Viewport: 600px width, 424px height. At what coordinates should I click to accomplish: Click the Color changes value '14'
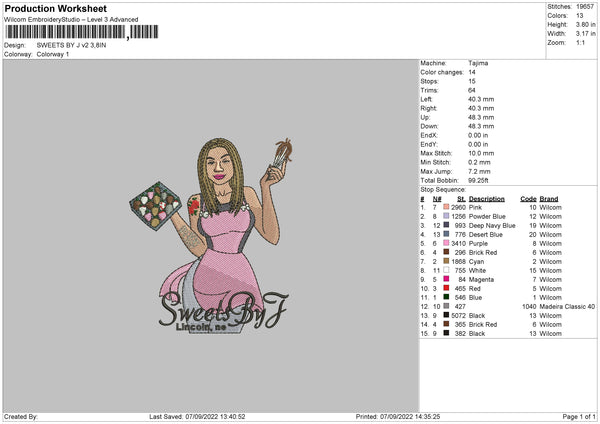click(472, 72)
